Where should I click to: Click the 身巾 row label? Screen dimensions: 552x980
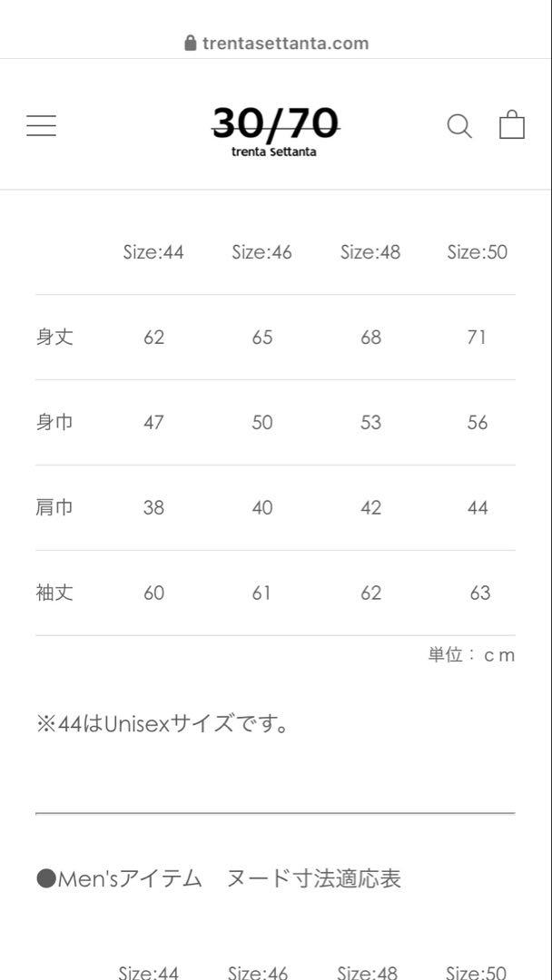(54, 422)
